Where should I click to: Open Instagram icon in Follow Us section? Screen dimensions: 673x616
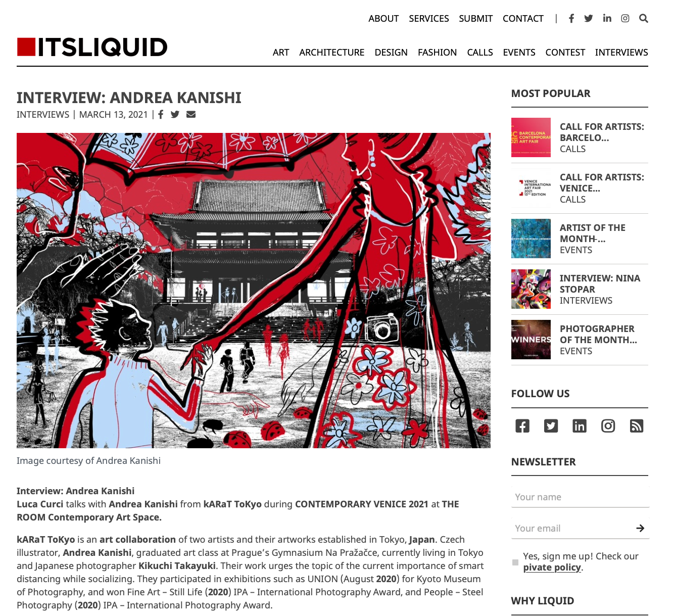(x=608, y=426)
